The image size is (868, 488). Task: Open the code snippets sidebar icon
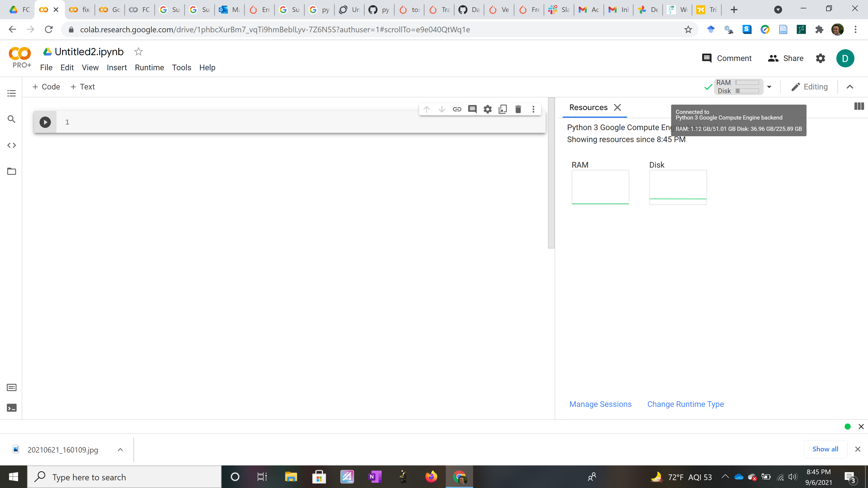pos(12,145)
